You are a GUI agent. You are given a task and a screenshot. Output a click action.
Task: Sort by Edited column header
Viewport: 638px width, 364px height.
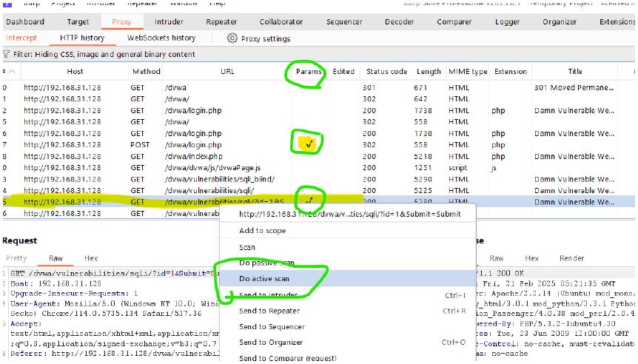point(343,72)
